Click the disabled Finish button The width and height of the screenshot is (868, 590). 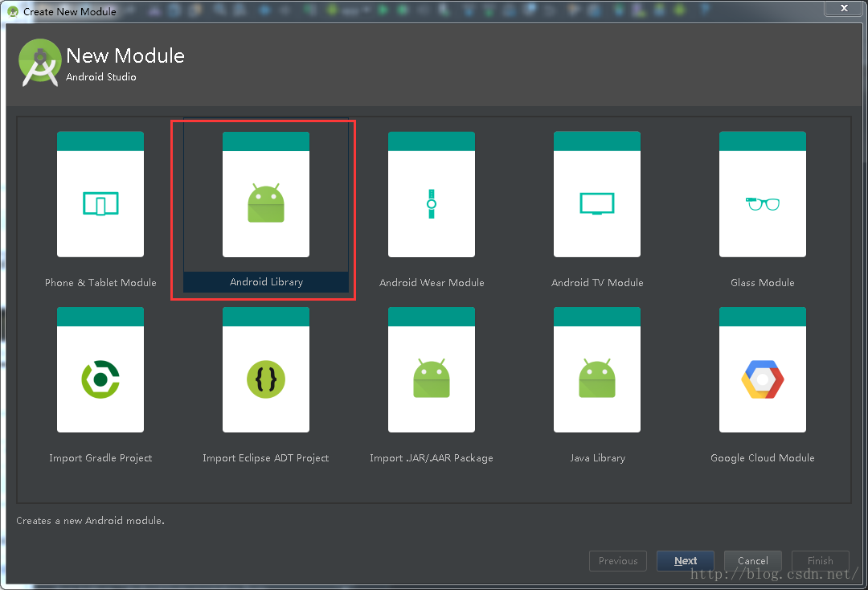(821, 561)
